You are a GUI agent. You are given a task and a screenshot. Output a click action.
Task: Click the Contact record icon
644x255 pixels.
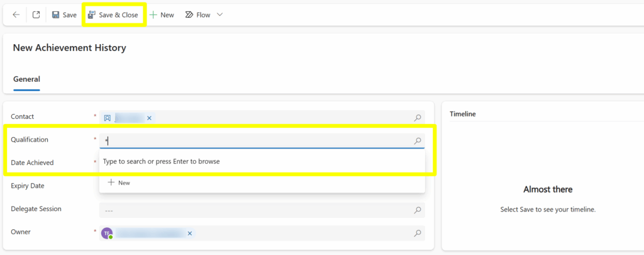(x=108, y=118)
